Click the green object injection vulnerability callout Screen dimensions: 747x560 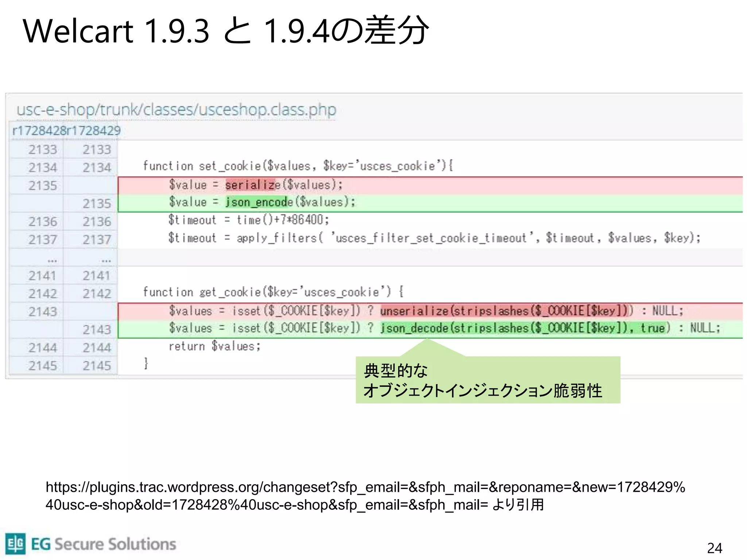click(x=488, y=380)
